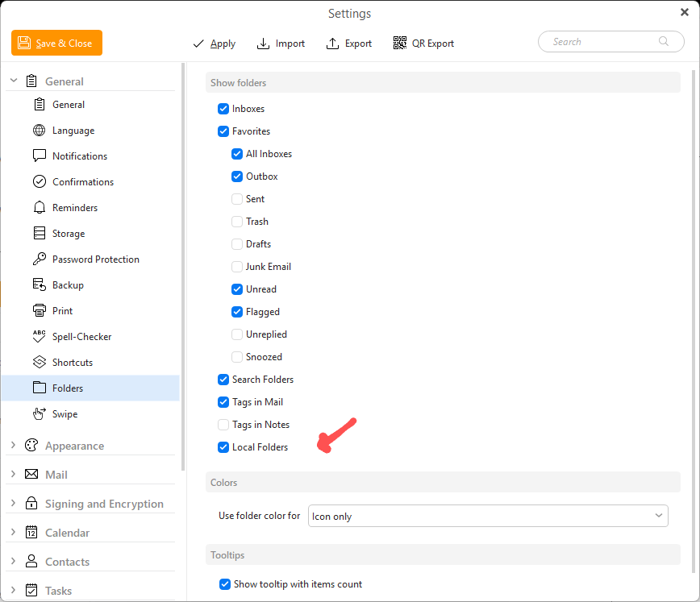The image size is (700, 602).
Task: Click the Save & Close button
Action: tap(56, 43)
